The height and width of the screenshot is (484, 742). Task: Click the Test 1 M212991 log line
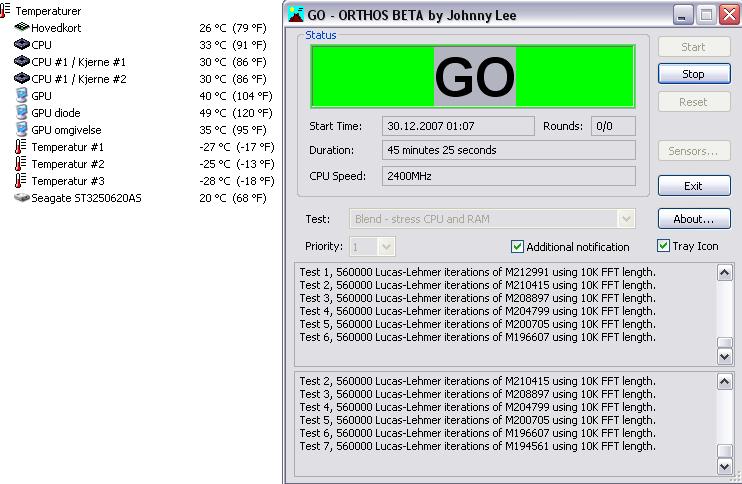click(477, 272)
